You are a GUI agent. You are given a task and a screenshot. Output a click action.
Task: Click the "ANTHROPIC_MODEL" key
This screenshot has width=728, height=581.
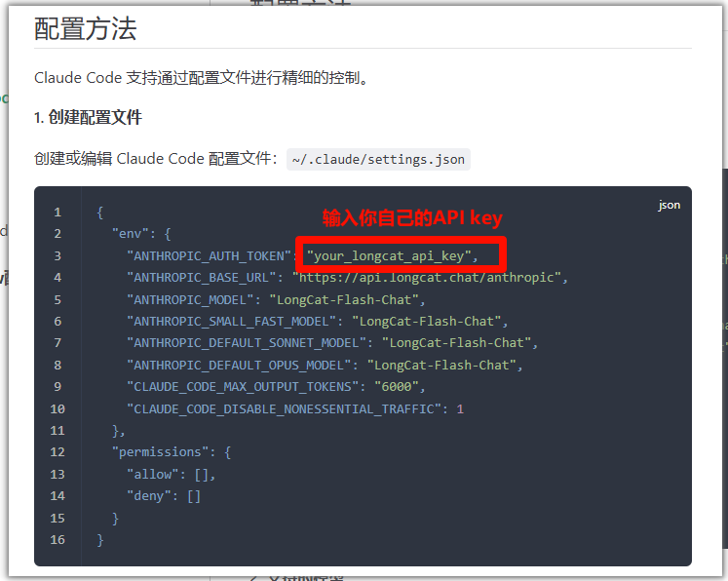click(190, 300)
